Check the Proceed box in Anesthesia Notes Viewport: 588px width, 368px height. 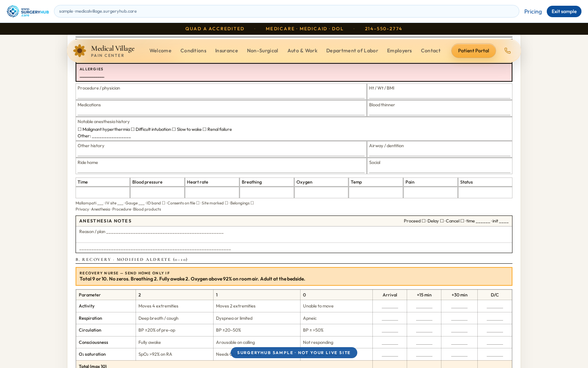(423, 221)
